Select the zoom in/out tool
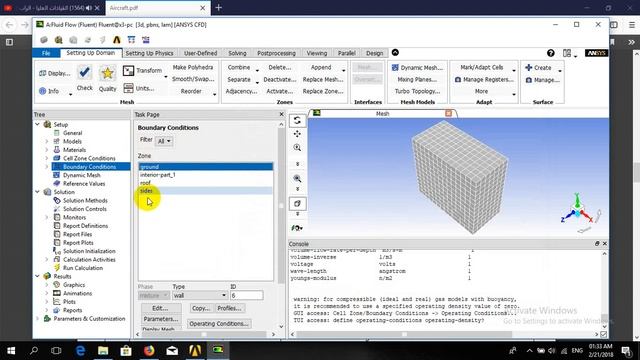The width and height of the screenshot is (640, 360). coord(297,147)
